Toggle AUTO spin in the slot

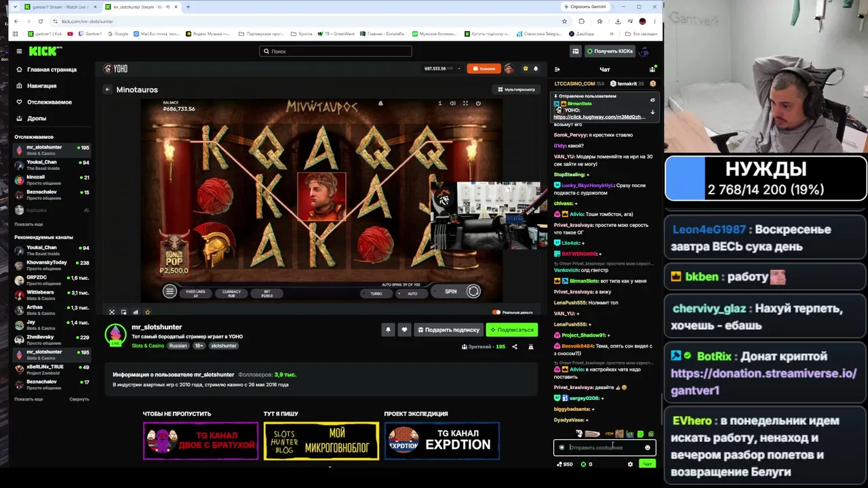tap(412, 293)
